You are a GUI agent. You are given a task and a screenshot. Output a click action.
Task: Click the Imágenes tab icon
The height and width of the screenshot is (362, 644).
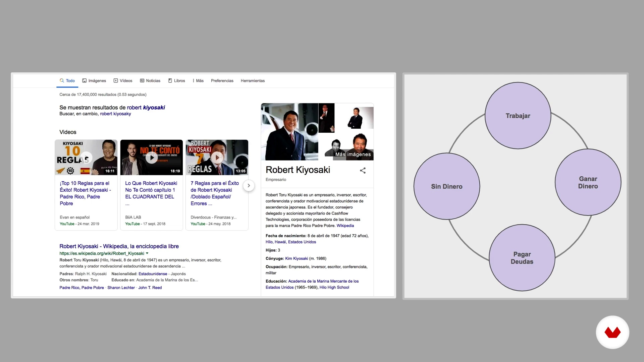point(85,80)
